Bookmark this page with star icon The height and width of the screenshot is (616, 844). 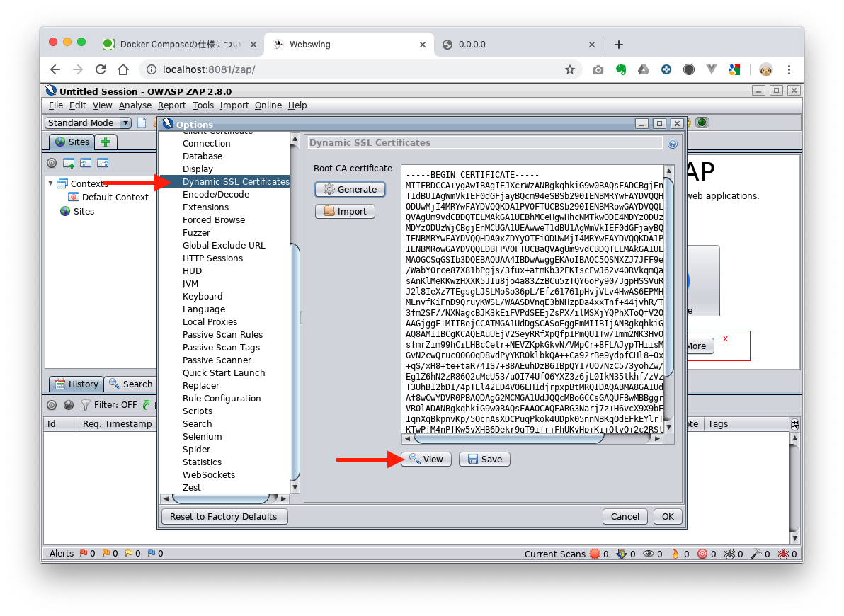click(x=569, y=69)
